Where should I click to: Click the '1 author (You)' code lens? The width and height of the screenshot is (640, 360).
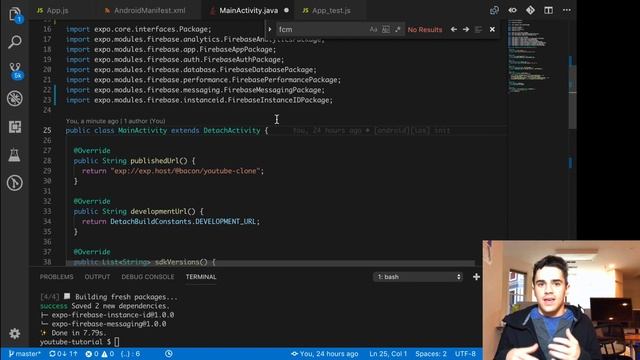tap(144, 121)
